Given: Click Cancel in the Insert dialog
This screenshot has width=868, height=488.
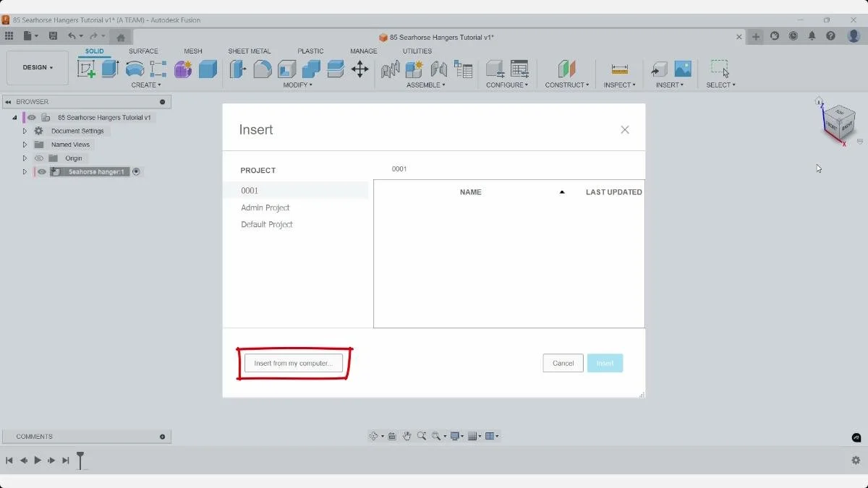Looking at the screenshot, I should [x=563, y=363].
